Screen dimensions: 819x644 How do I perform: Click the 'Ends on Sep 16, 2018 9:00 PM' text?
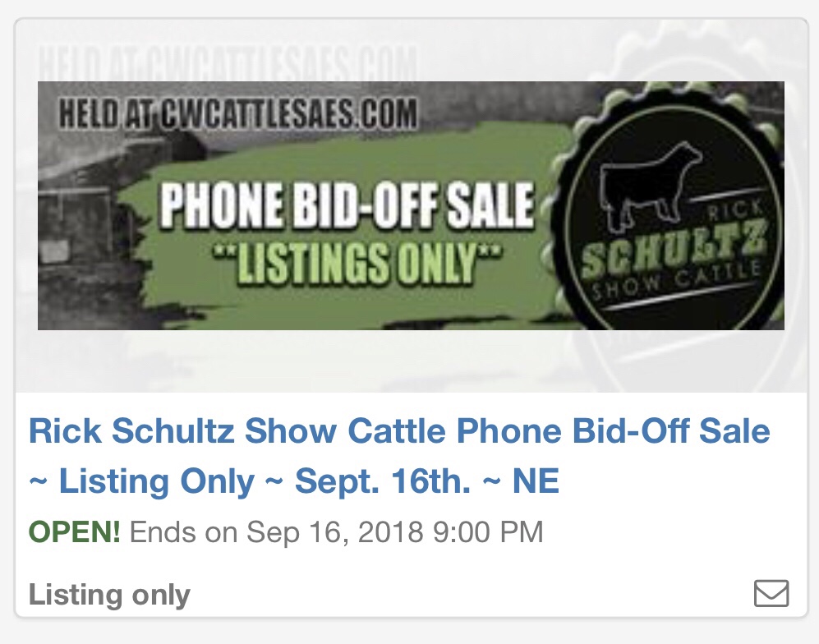coord(336,531)
